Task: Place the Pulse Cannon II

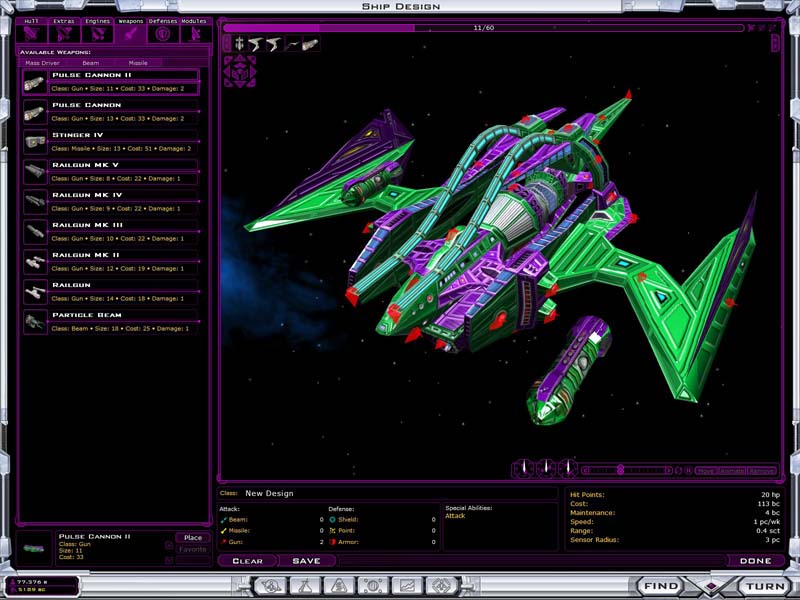Action: [193, 538]
